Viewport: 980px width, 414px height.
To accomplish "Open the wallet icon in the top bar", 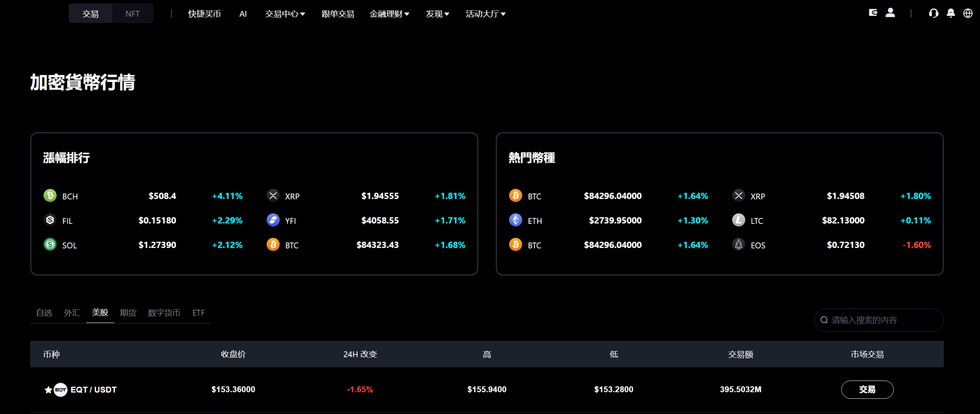I will [x=873, y=13].
